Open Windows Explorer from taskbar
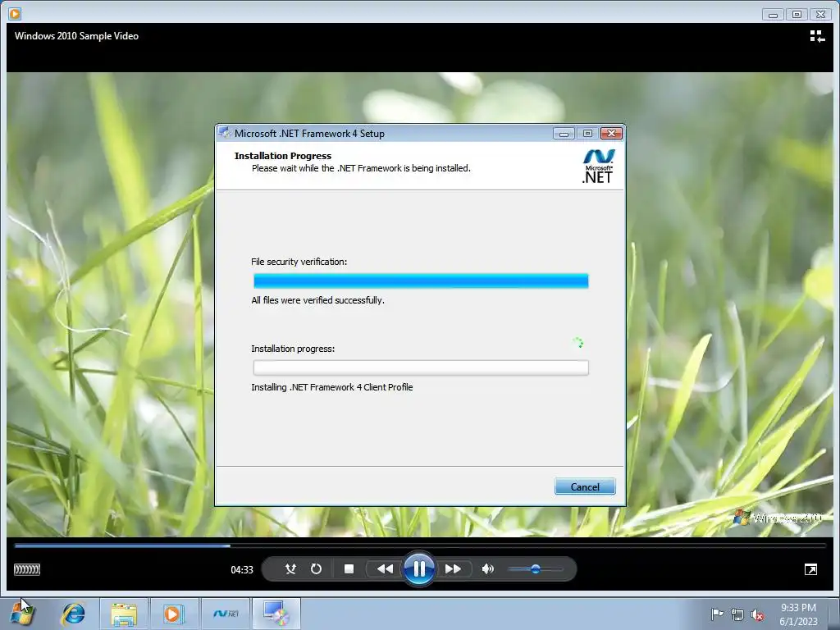 click(124, 614)
